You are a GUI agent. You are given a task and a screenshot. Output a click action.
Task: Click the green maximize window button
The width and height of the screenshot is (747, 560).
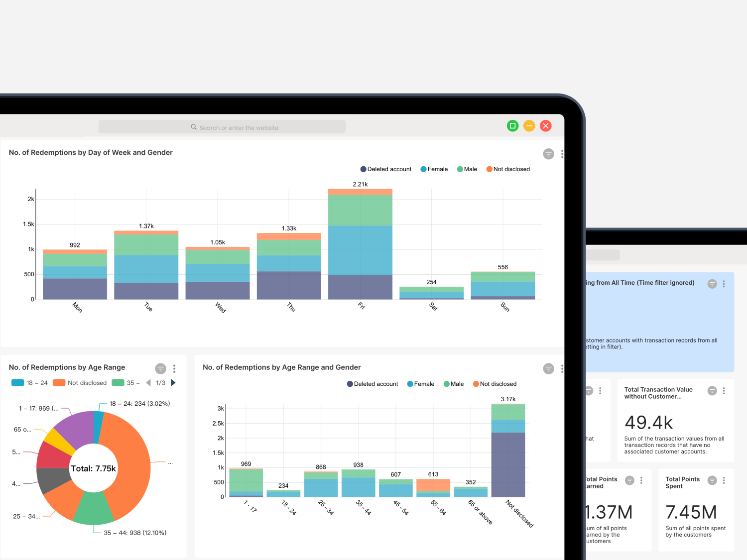click(512, 126)
